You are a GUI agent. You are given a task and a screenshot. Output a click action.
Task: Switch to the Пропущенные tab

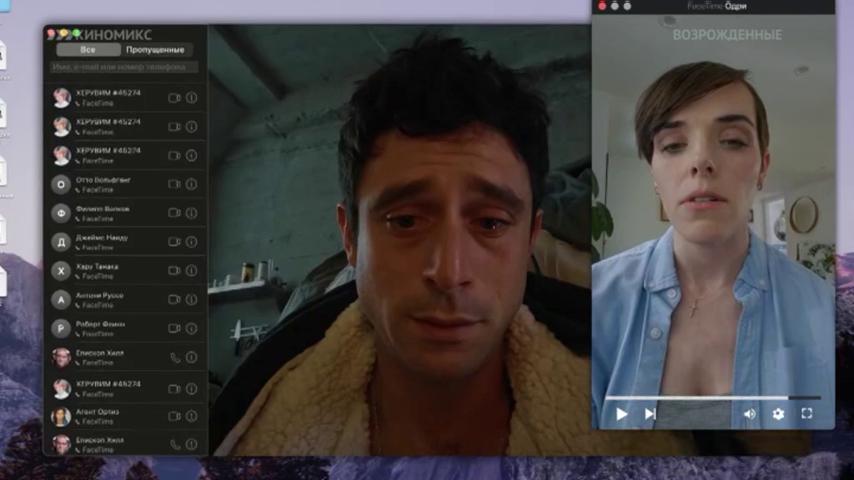155,50
